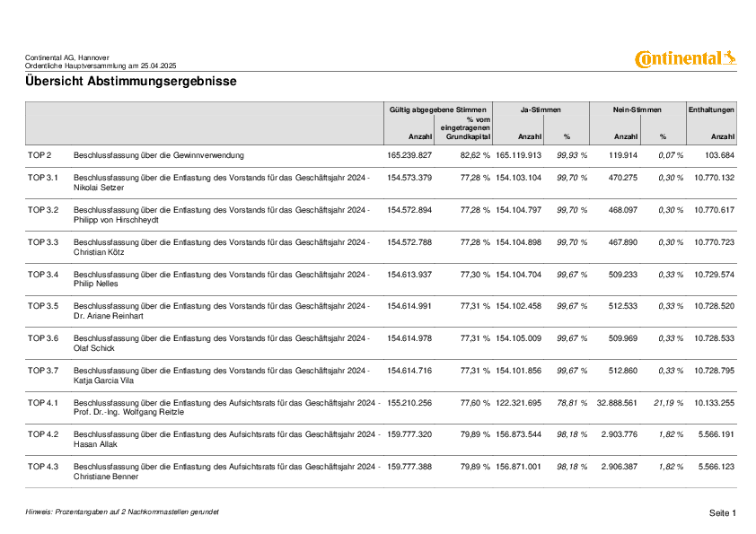The image size is (756, 534).
Task: Select the row label 'TOP 2'
Action: [x=40, y=155]
